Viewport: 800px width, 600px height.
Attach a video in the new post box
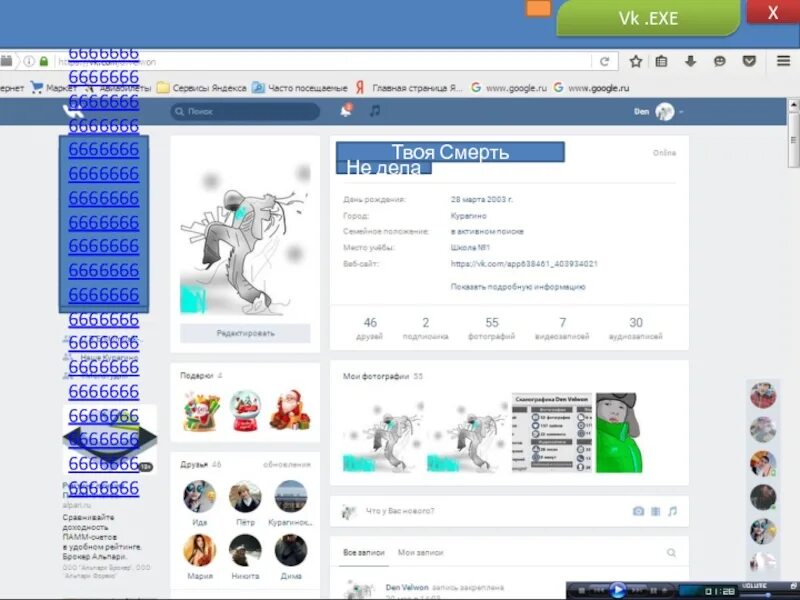[656, 511]
